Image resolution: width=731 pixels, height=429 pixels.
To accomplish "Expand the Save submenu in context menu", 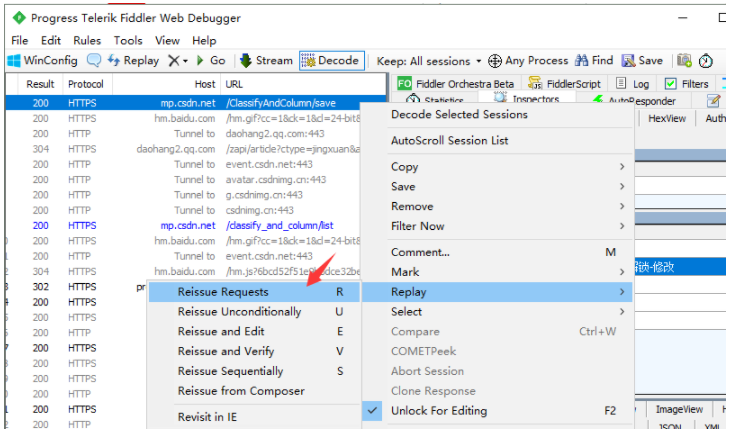I will (x=497, y=187).
